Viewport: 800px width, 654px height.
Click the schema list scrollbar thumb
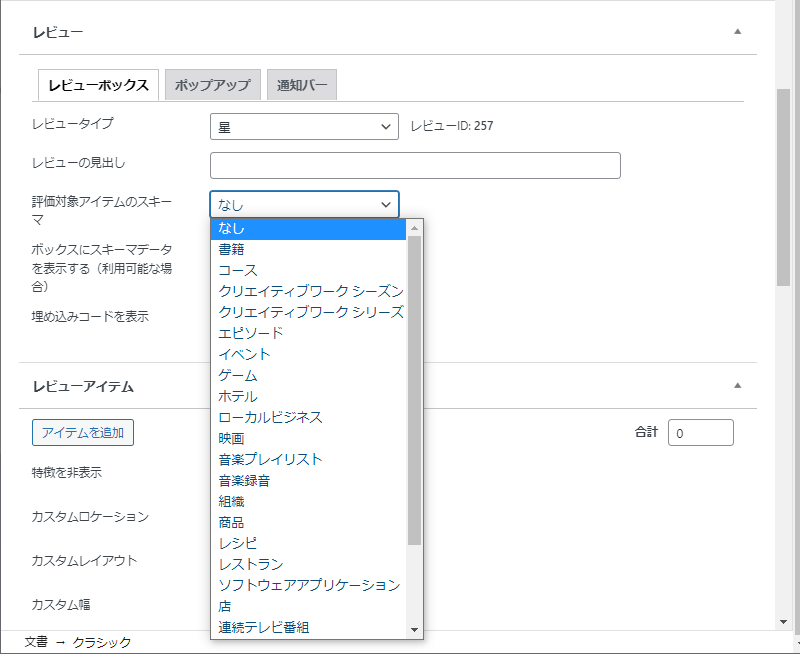(x=414, y=390)
